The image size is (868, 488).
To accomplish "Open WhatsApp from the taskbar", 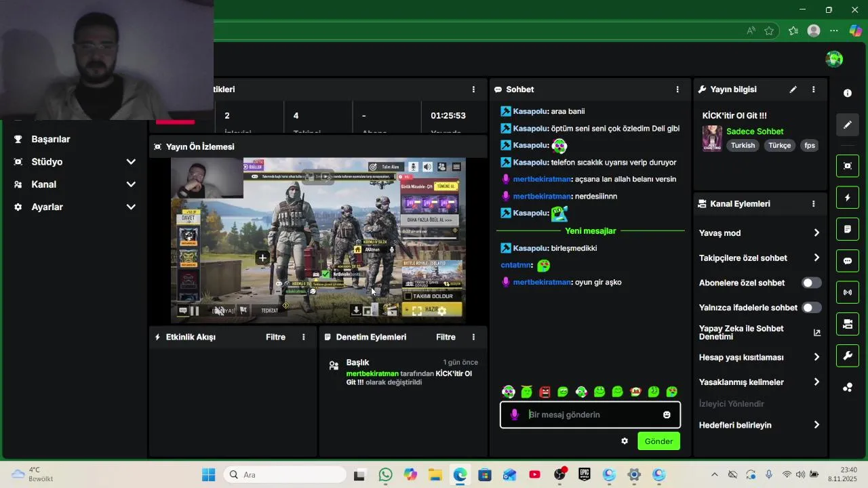I will 385,474.
